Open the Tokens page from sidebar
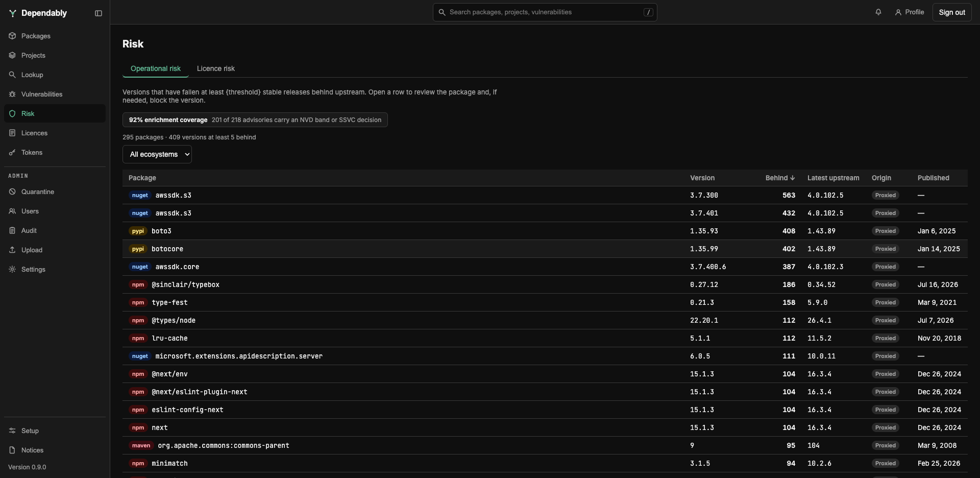 (55, 152)
